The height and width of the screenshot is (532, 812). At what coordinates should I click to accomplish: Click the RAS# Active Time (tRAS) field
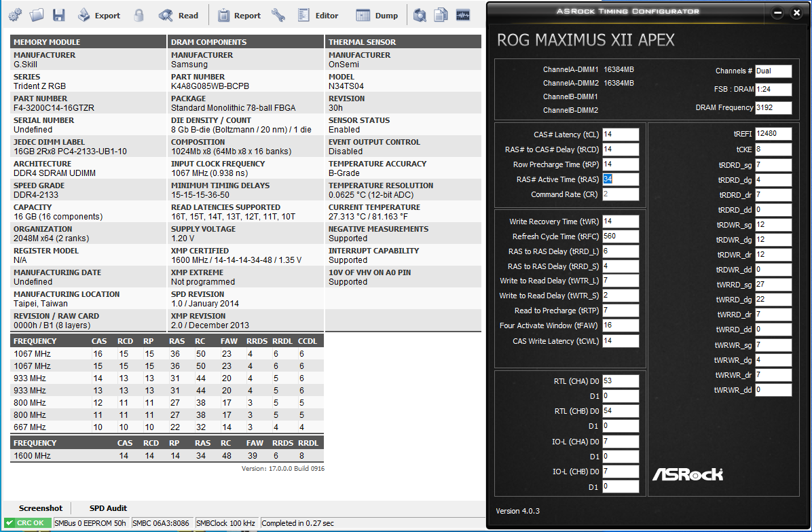coord(621,179)
